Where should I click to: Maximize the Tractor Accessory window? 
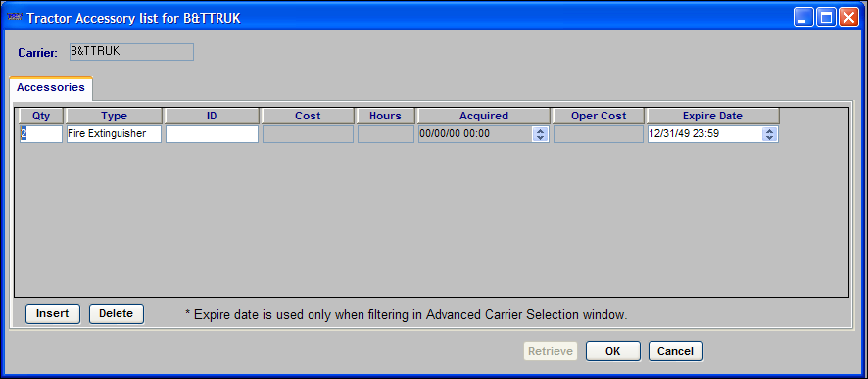(x=825, y=19)
